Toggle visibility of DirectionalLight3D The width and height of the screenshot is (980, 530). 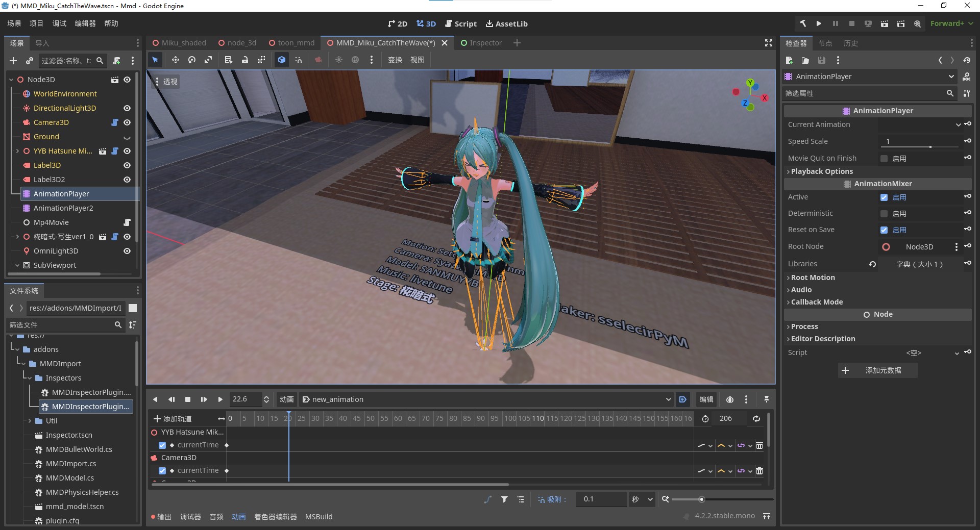point(127,108)
